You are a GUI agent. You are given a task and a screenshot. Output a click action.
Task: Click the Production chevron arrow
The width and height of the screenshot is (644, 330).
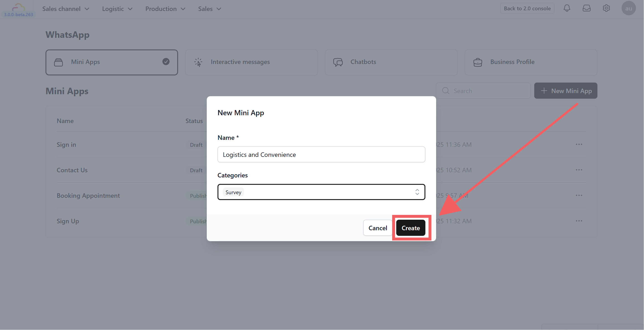click(183, 9)
